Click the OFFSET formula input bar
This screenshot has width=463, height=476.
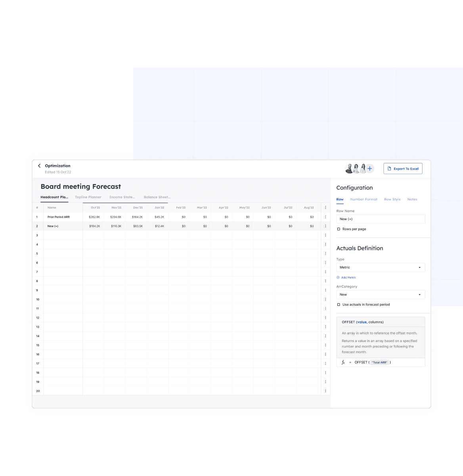(x=381, y=362)
